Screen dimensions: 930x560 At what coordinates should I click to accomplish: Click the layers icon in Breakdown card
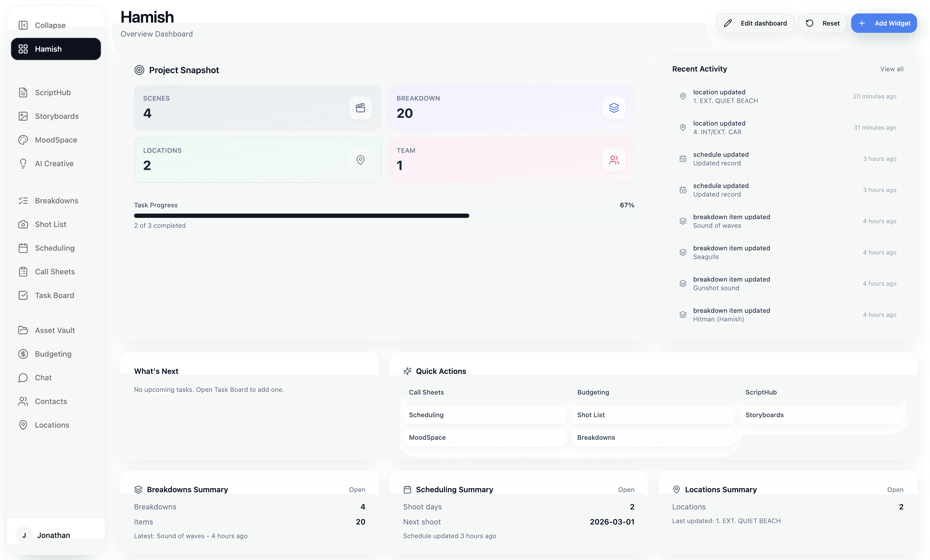tap(614, 108)
